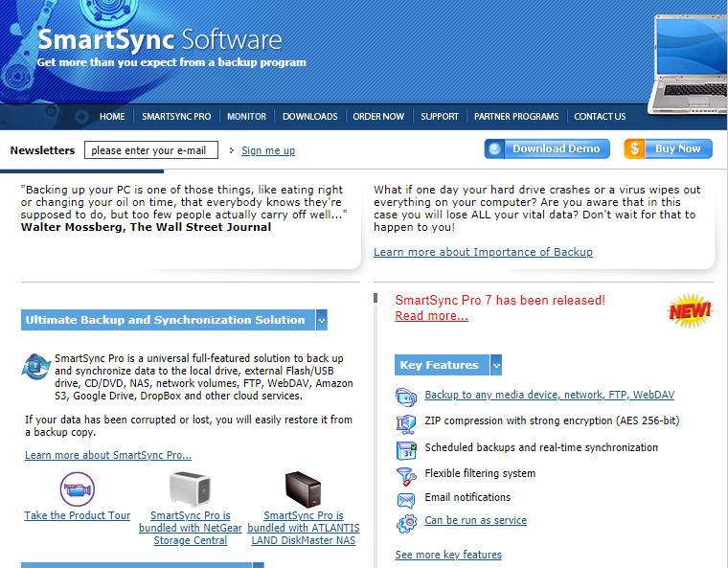Click ZIP compression with strong encryption text
This screenshot has height=568, width=728.
pos(552,420)
